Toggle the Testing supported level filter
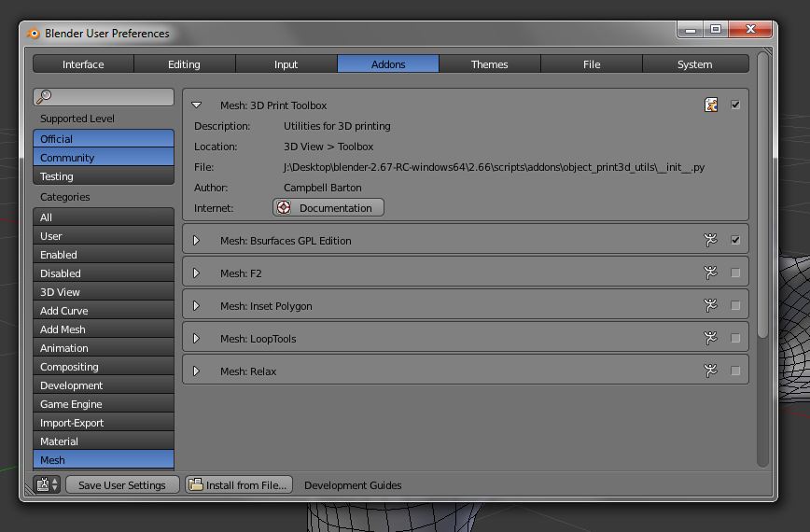 104,176
